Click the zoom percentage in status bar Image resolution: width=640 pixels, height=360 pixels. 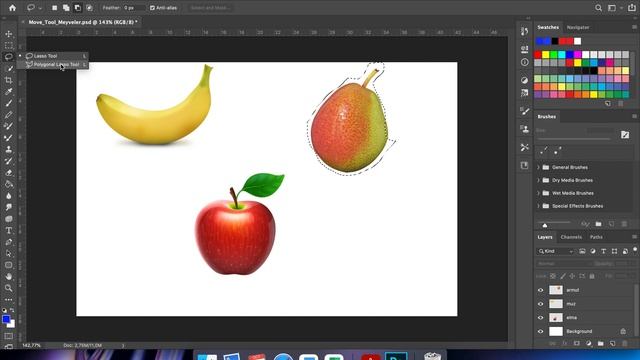[31, 345]
